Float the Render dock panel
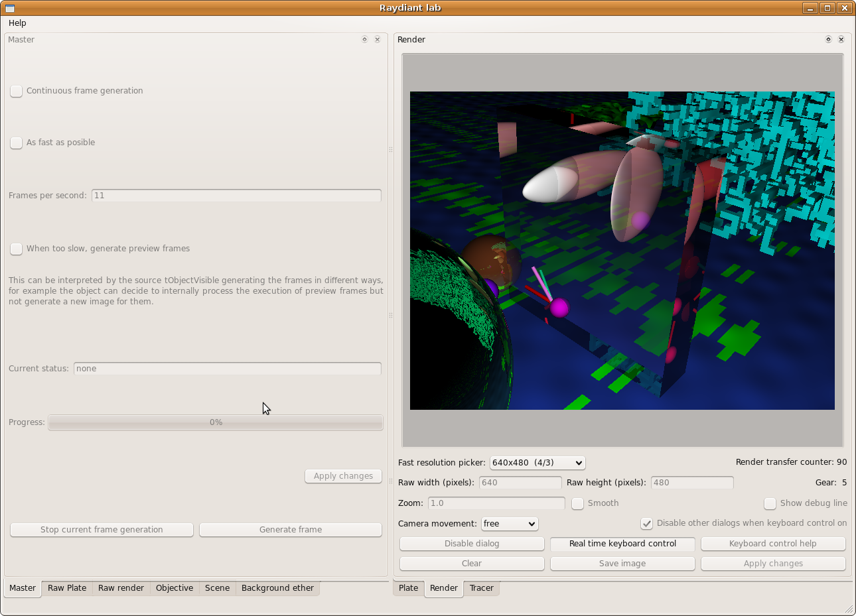Screen dimensions: 856x616 [x=828, y=40]
